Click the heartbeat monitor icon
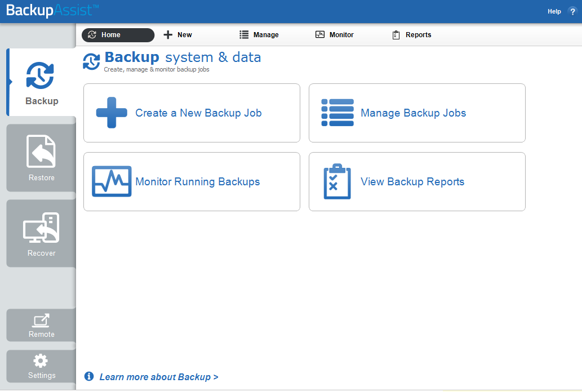Screen dimensions: 582x392 pyautogui.click(x=112, y=181)
